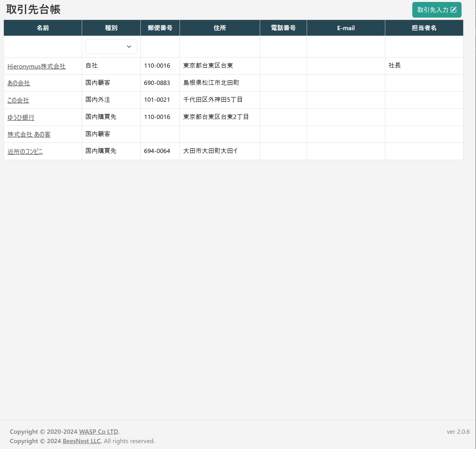Click the 住所 column header
The width and height of the screenshot is (476, 449).
[x=219, y=28]
